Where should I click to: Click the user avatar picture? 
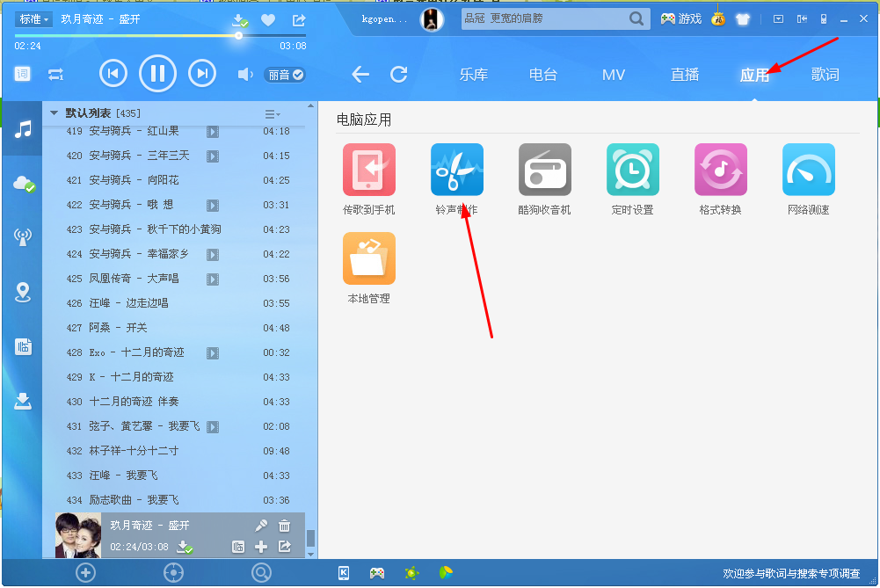[432, 19]
